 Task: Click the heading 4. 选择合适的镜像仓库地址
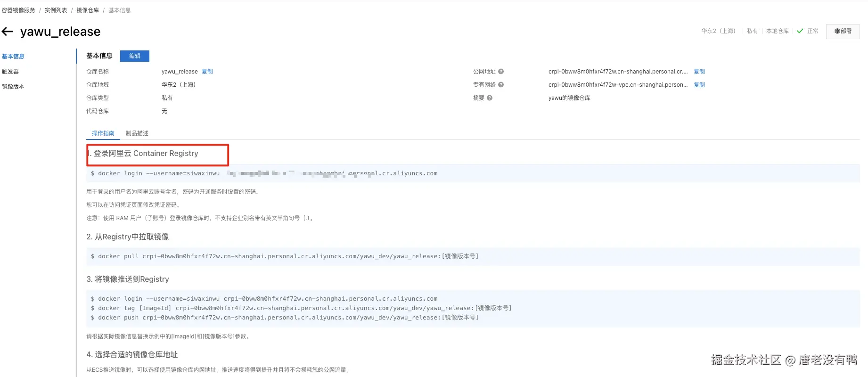[132, 354]
